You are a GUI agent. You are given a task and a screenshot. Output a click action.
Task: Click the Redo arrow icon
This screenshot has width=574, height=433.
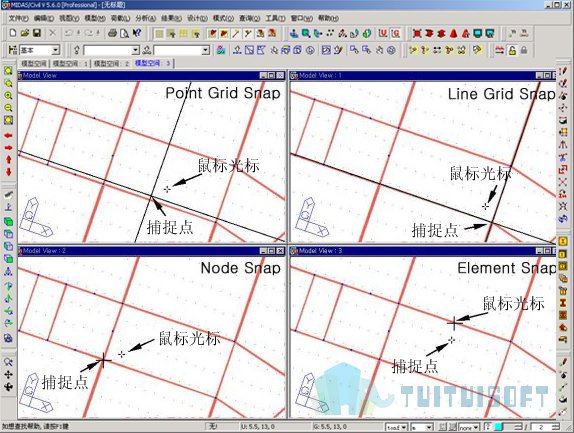(x=89, y=33)
